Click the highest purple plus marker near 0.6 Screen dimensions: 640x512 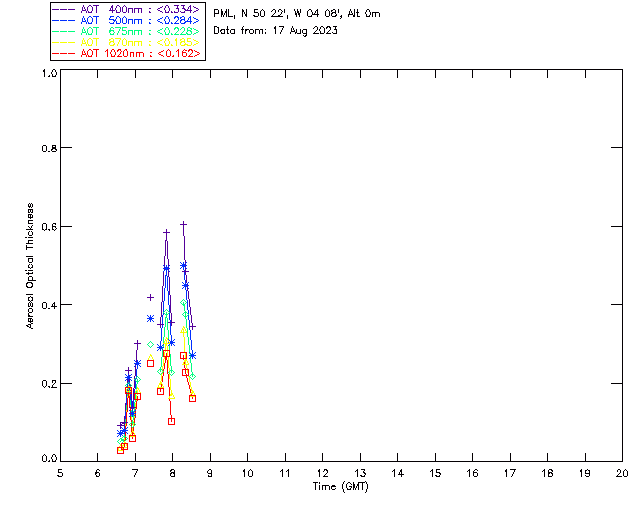click(184, 224)
